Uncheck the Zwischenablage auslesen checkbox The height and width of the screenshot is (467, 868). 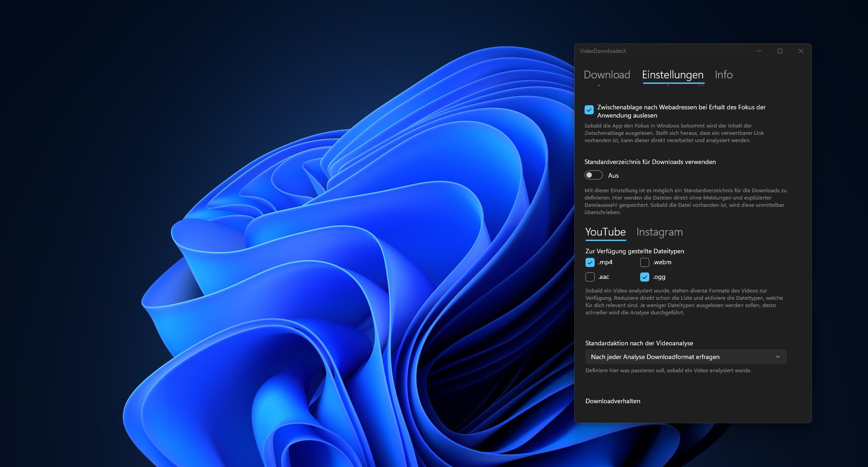[x=589, y=110]
